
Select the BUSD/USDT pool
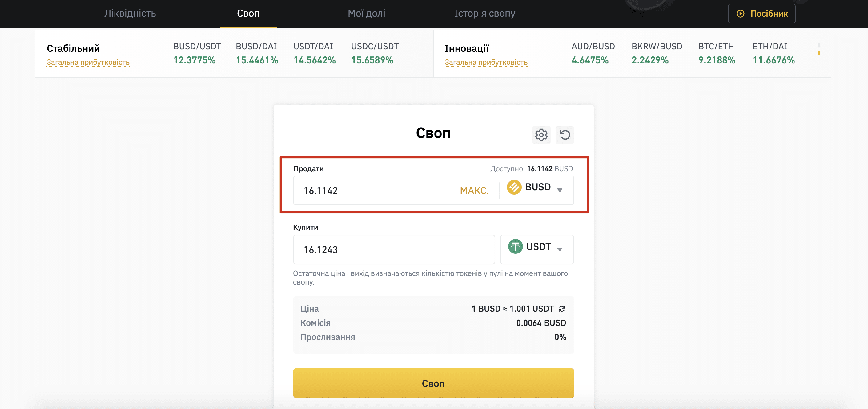pos(197,47)
